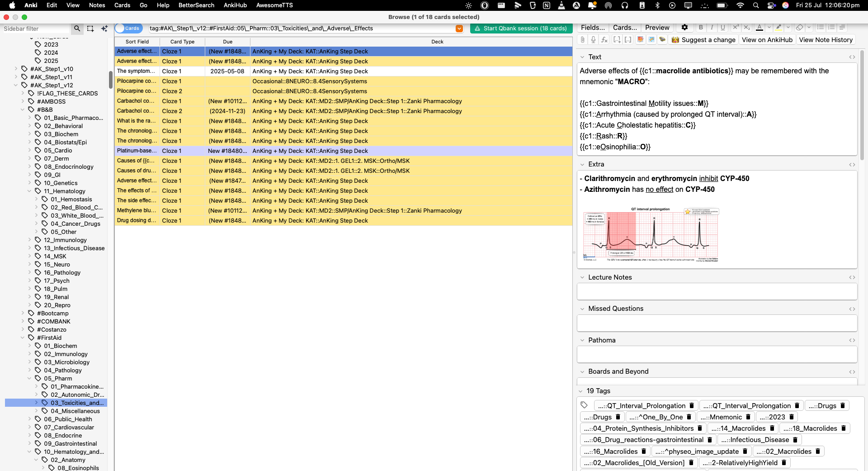Click the sidebar selection mode icon
868x471 pixels.
pos(90,29)
